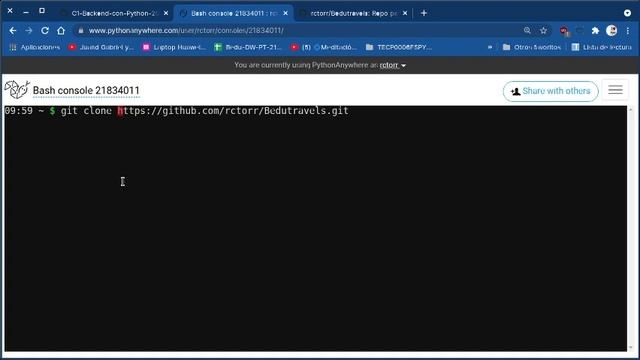Screen dimensions: 640x360
Task: Expand the rctorr user dropdown
Action: pyautogui.click(x=392, y=65)
